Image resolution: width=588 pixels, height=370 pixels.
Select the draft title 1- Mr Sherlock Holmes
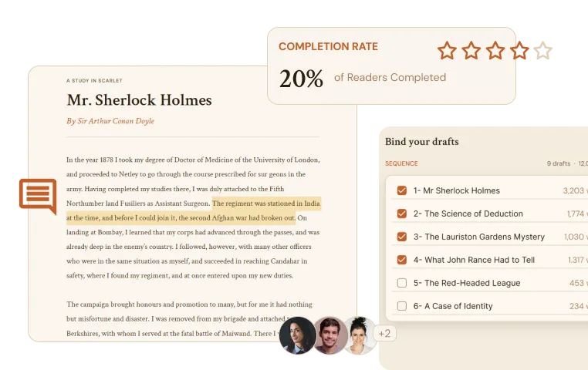tap(456, 190)
